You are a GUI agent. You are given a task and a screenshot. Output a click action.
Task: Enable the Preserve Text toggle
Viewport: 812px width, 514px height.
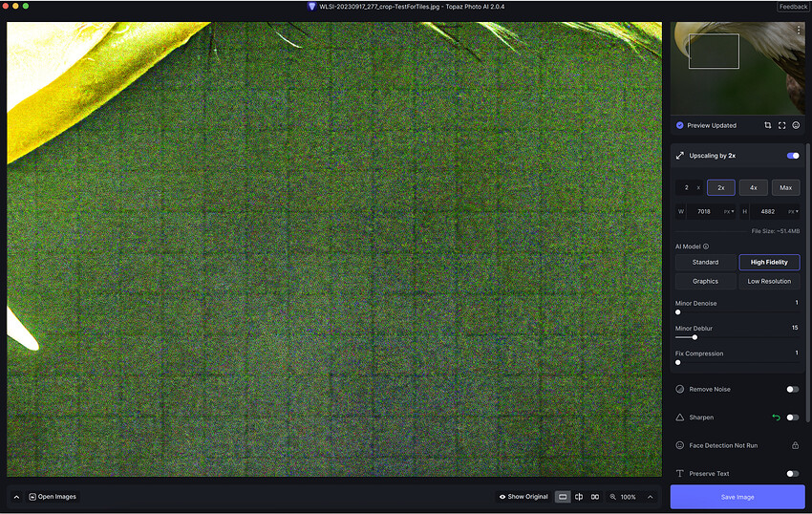[x=792, y=474]
